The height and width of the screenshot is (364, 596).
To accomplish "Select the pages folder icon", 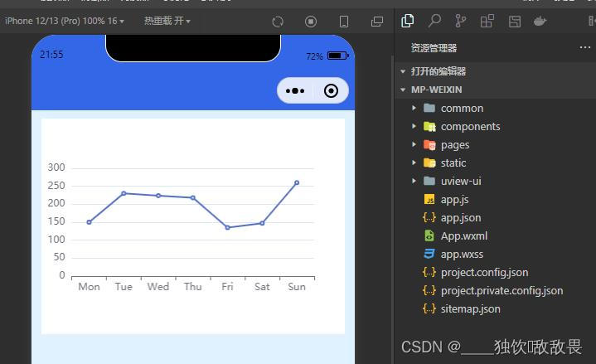I will [429, 144].
